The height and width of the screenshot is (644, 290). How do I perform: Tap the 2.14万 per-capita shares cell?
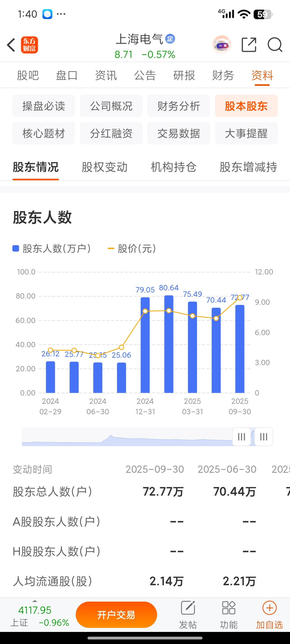(166, 581)
